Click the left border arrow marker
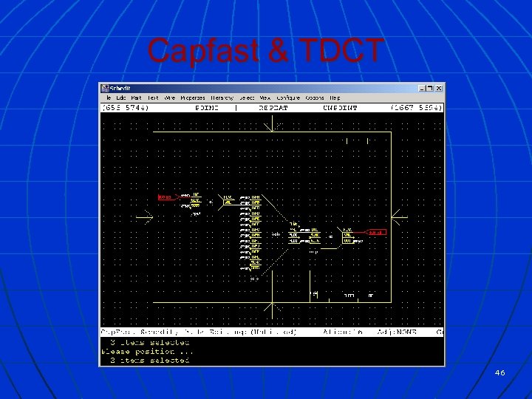The height and width of the screenshot is (399, 532). click(145, 217)
